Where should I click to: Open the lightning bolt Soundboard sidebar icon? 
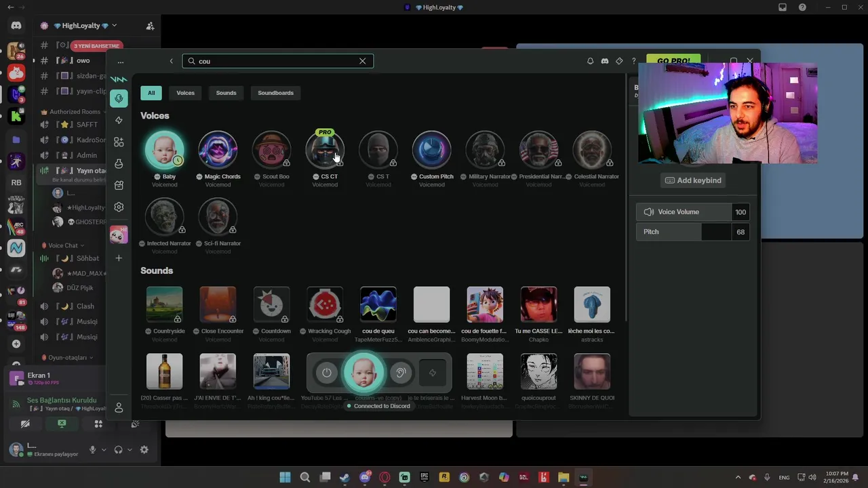pyautogui.click(x=119, y=120)
